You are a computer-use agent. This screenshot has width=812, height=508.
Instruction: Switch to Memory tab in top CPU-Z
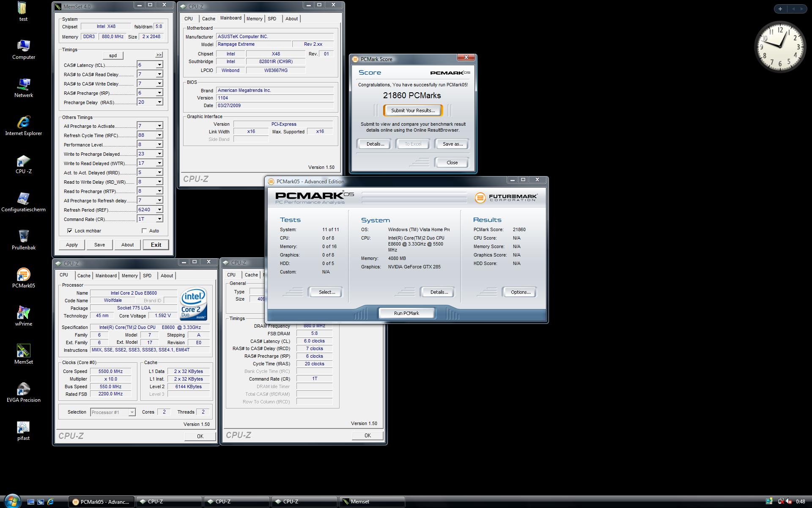(254, 19)
